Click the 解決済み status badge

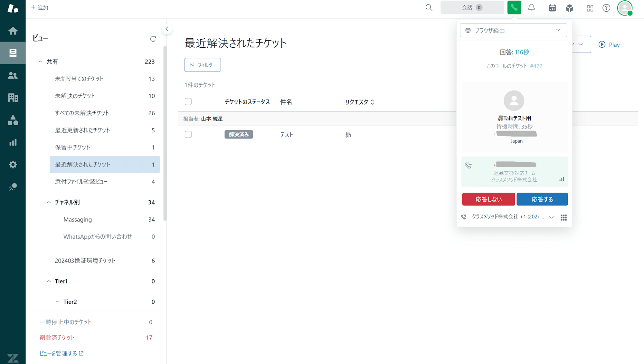pos(239,135)
